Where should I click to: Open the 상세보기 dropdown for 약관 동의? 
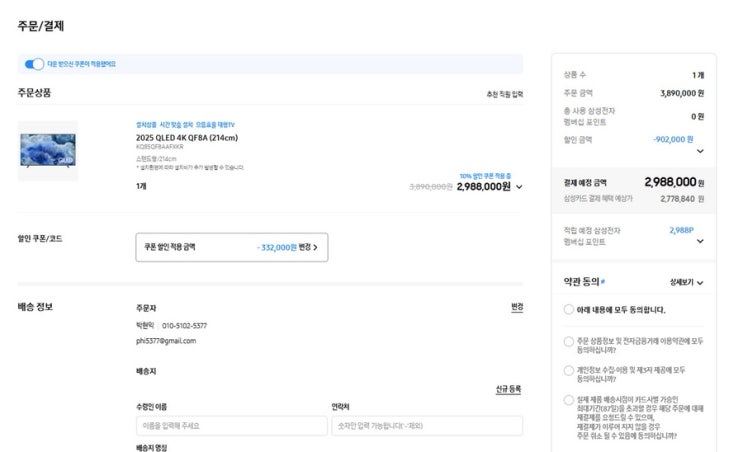click(686, 283)
